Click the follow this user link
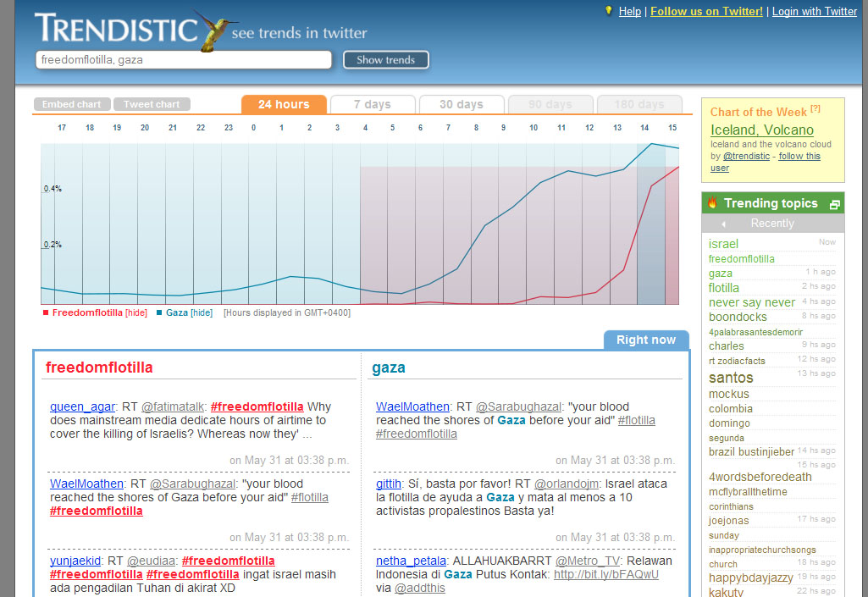Viewport: 868px width, 597px height. (x=766, y=162)
